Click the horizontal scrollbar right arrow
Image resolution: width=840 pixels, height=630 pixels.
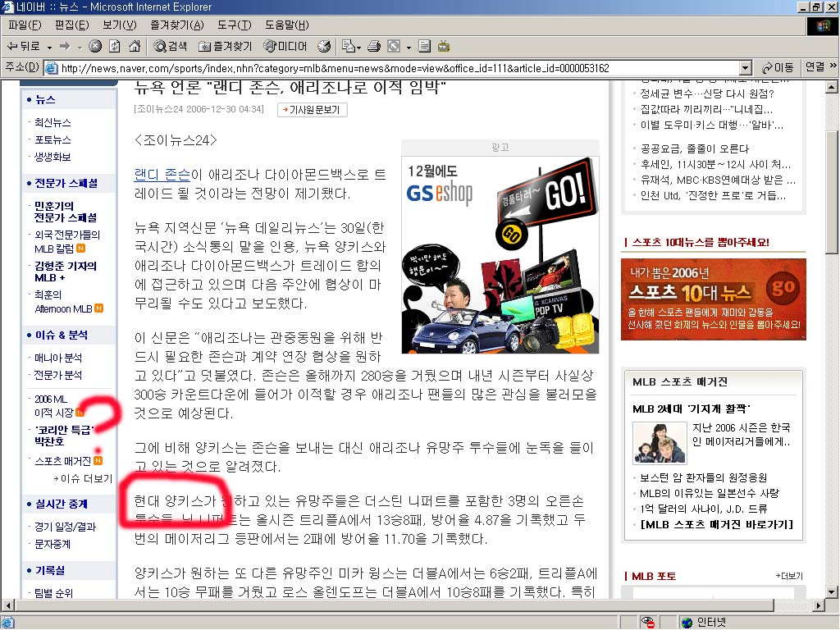point(819,605)
